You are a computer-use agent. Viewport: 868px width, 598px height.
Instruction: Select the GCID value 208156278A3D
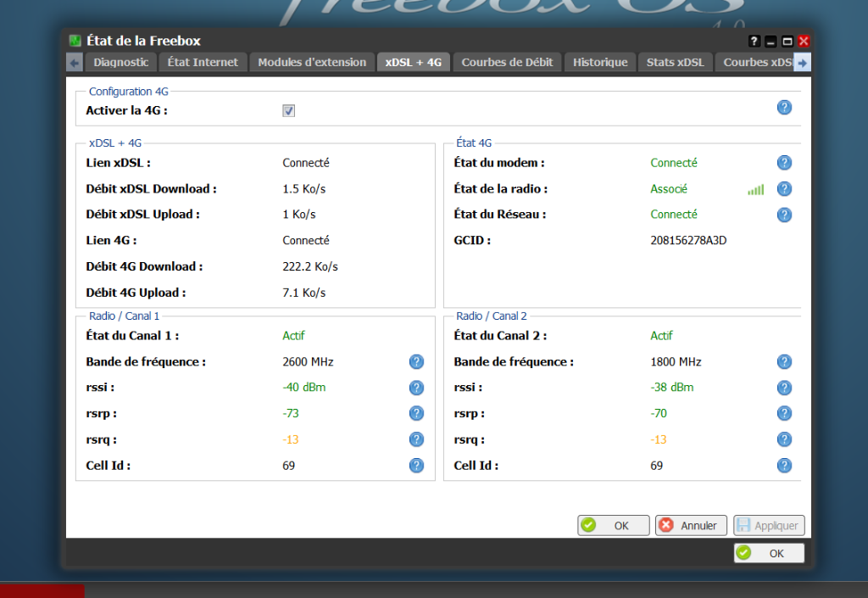pyautogui.click(x=688, y=240)
